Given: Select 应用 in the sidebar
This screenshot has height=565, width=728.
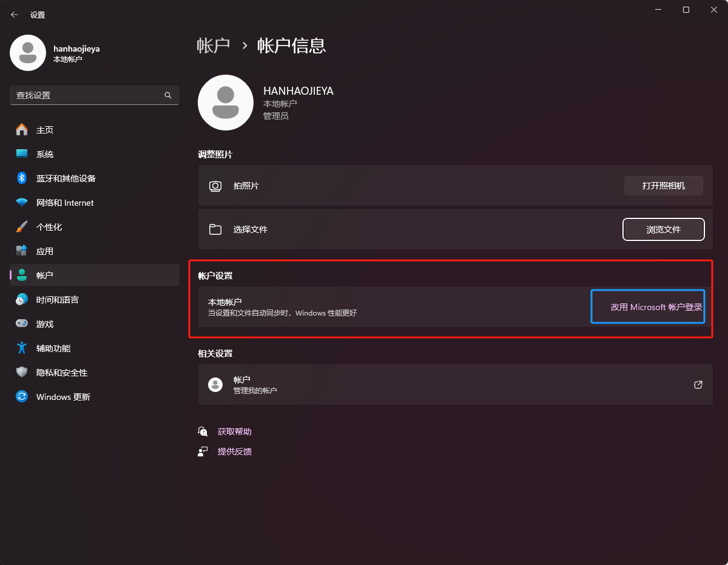Looking at the screenshot, I should coord(95,251).
